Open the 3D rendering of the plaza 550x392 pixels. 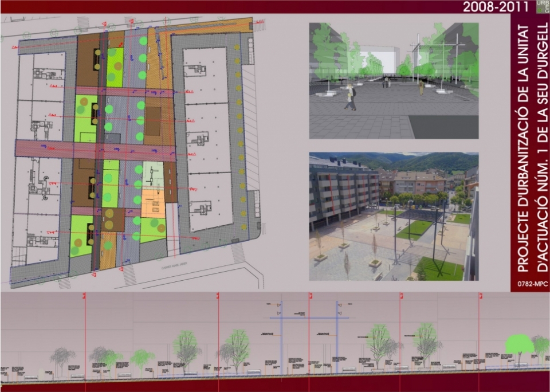[394, 81]
